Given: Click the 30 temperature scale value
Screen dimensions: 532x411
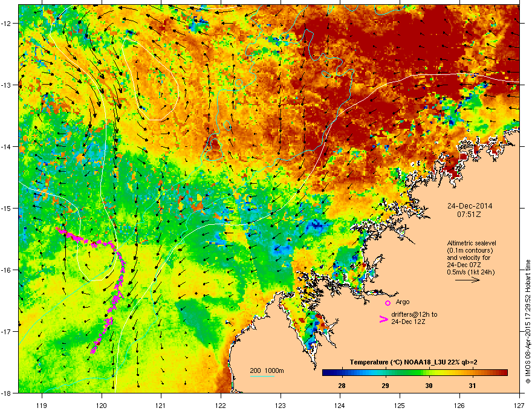Looking at the screenshot, I should (429, 386).
